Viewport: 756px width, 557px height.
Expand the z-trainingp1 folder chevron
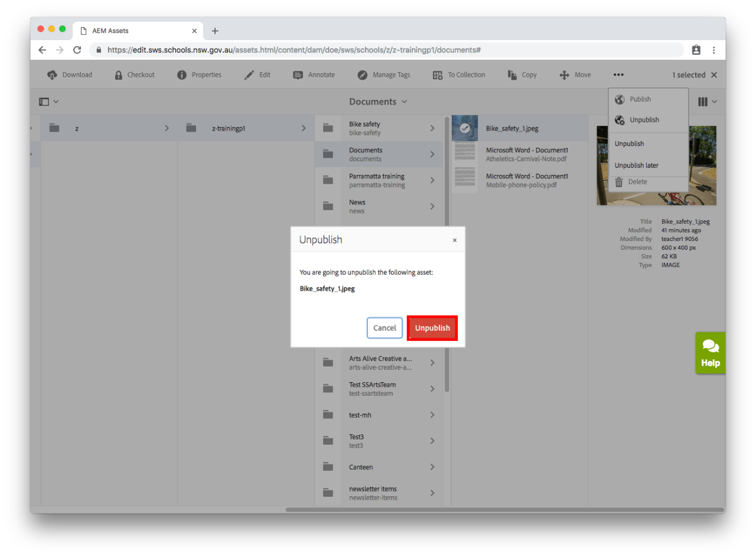(304, 128)
